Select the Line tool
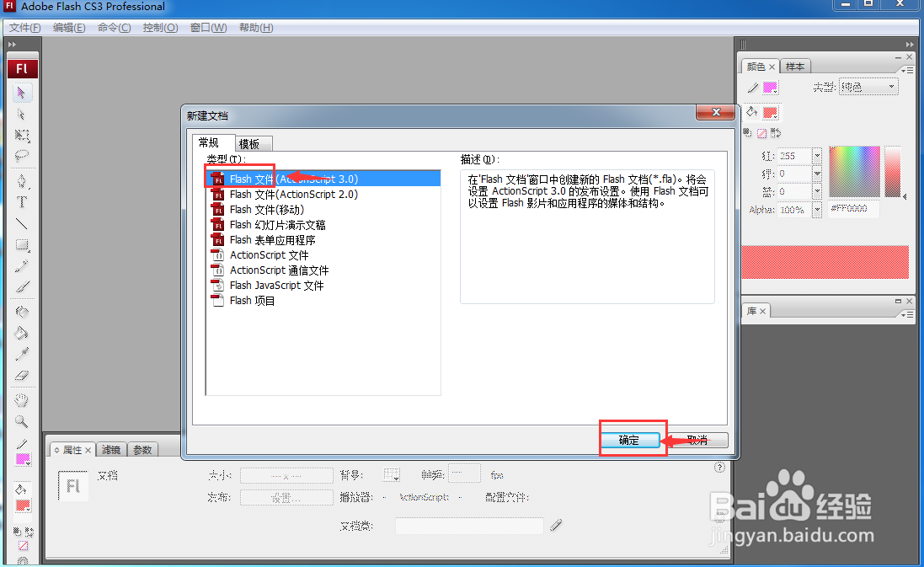The image size is (924, 567). click(x=22, y=224)
